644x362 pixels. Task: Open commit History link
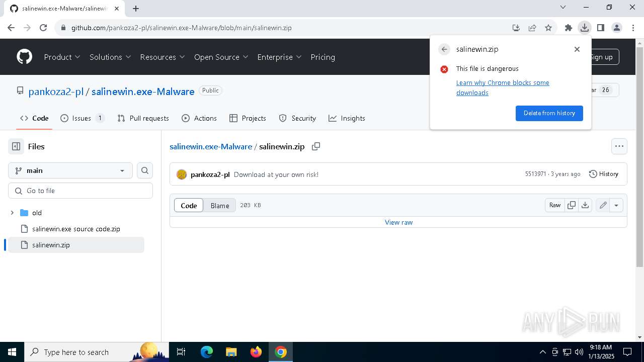pos(604,174)
